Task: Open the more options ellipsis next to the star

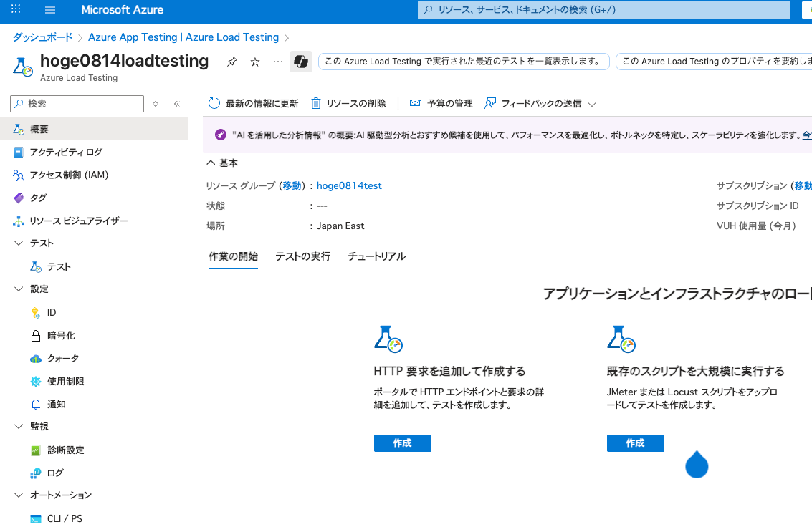Action: [x=278, y=62]
